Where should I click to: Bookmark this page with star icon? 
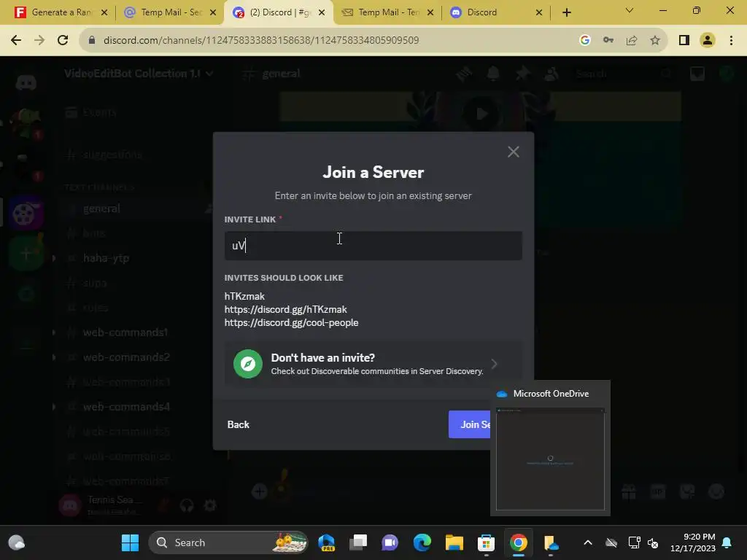[x=655, y=40]
